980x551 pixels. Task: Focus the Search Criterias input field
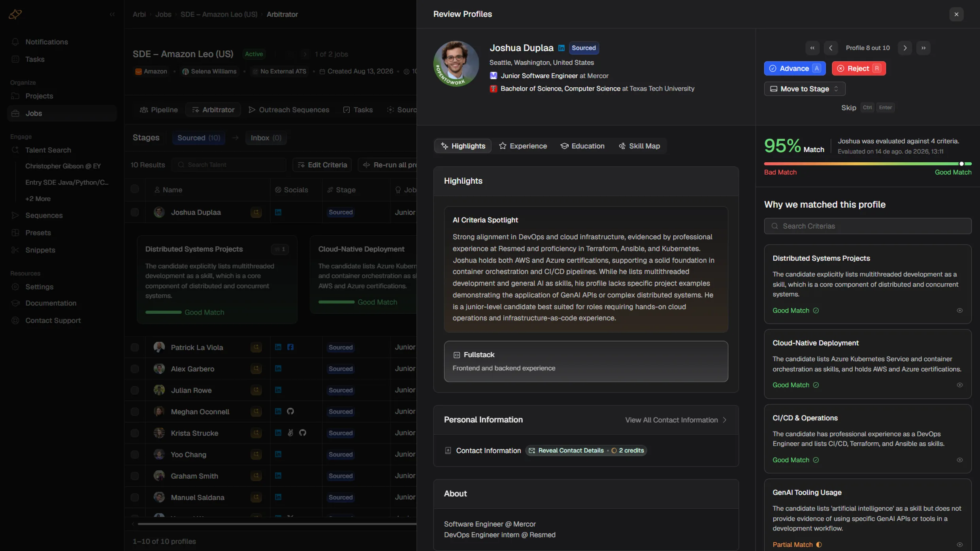pos(867,226)
